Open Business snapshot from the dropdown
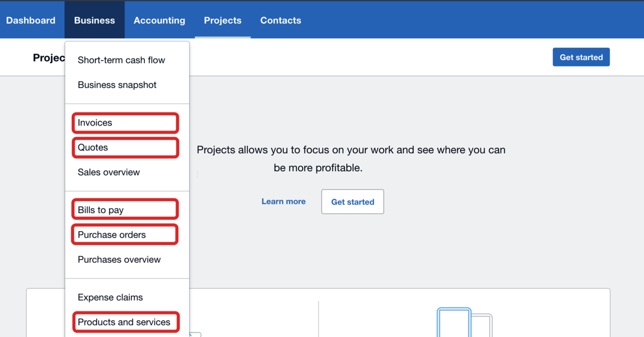Viewport: 644px width, 337px height. click(x=127, y=85)
